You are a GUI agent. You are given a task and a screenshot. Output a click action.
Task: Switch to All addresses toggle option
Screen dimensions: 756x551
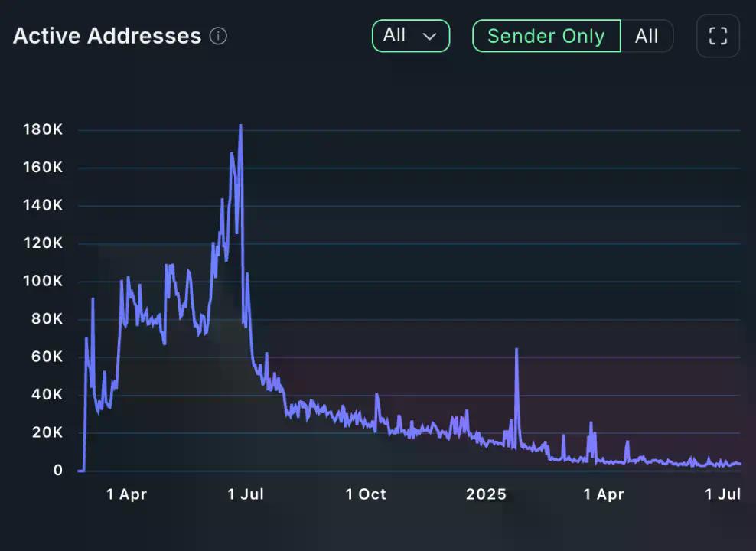coord(647,36)
